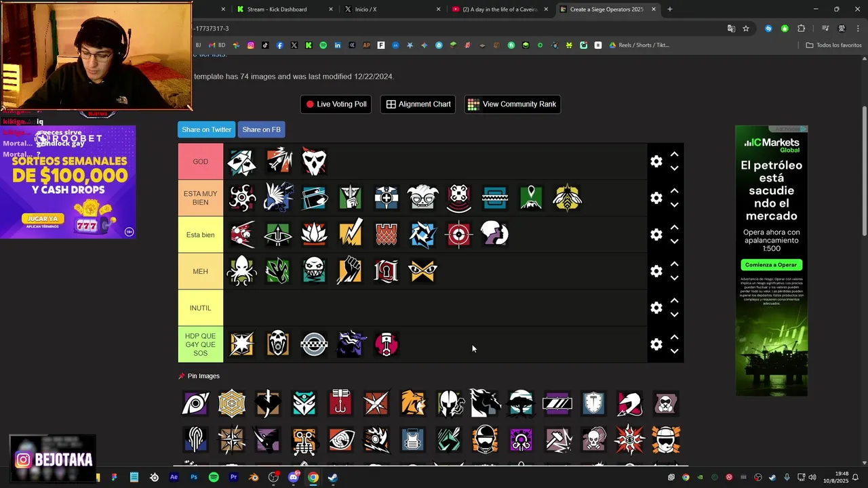
Task: Move the Esta bien tier up with its arrow
Action: point(675,228)
